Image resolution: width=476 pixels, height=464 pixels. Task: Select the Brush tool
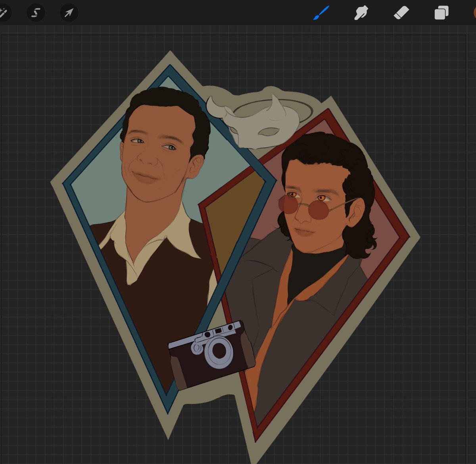click(x=322, y=13)
